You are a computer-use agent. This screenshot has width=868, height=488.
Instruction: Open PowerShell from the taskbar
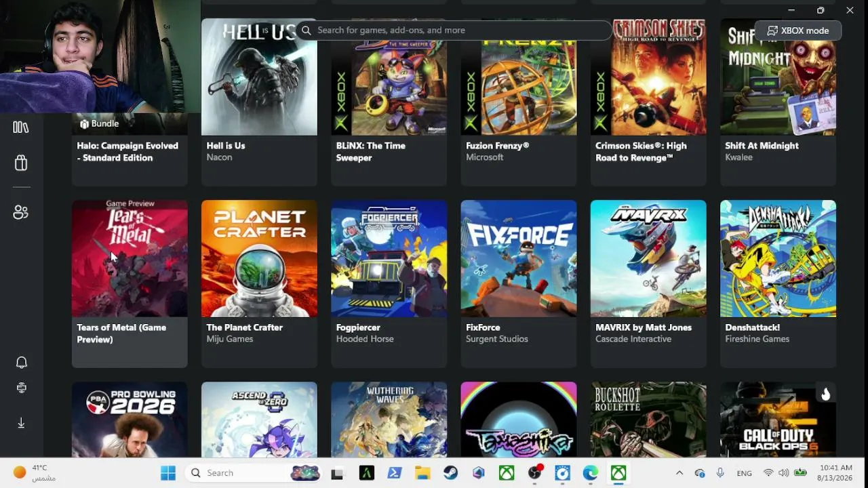pos(395,473)
